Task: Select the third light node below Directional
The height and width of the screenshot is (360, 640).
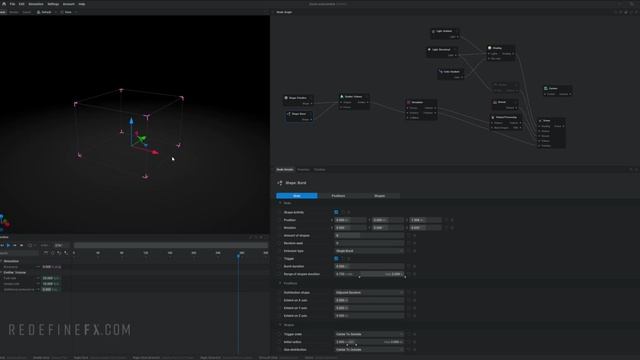Action: click(x=450, y=74)
